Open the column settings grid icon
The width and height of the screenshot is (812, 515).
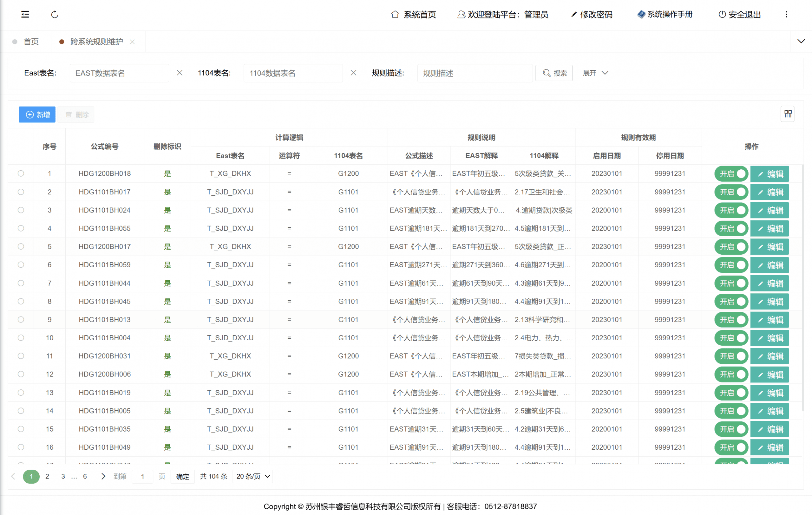(788, 114)
